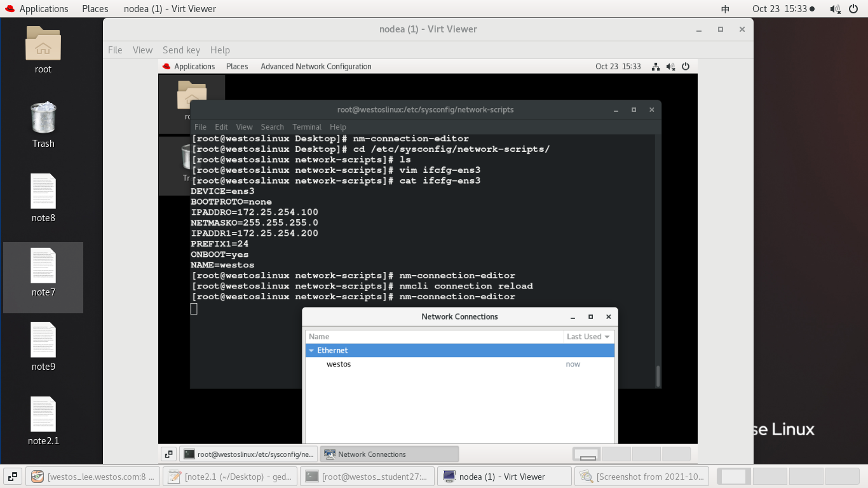Viewport: 868px width, 488px height.
Task: Open the Last Used sort dropdown
Action: pos(588,336)
